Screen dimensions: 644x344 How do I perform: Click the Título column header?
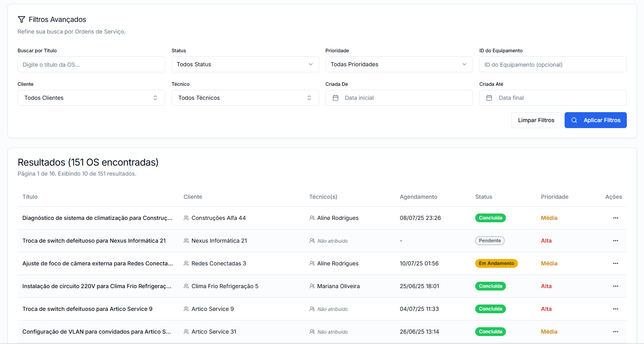[30, 197]
